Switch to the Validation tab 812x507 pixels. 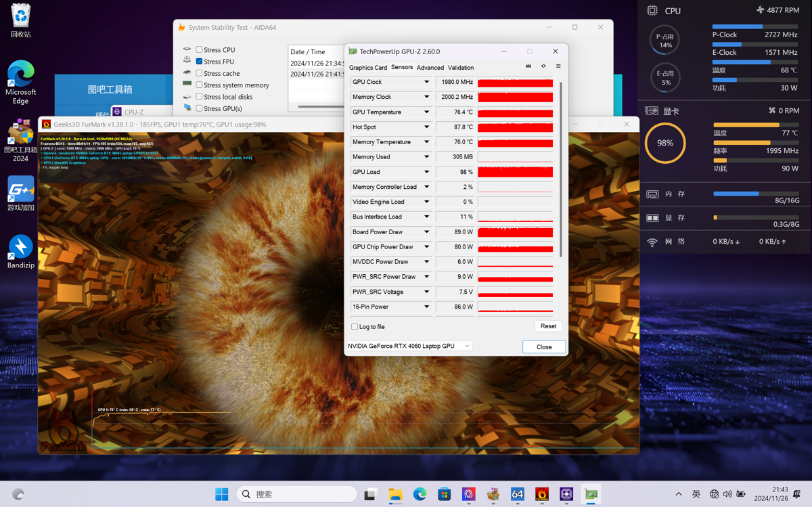click(x=461, y=68)
